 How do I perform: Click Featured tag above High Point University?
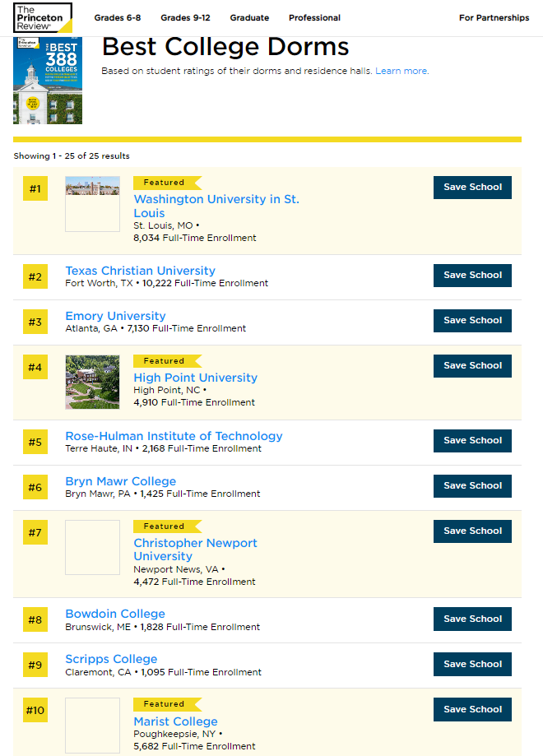point(167,361)
